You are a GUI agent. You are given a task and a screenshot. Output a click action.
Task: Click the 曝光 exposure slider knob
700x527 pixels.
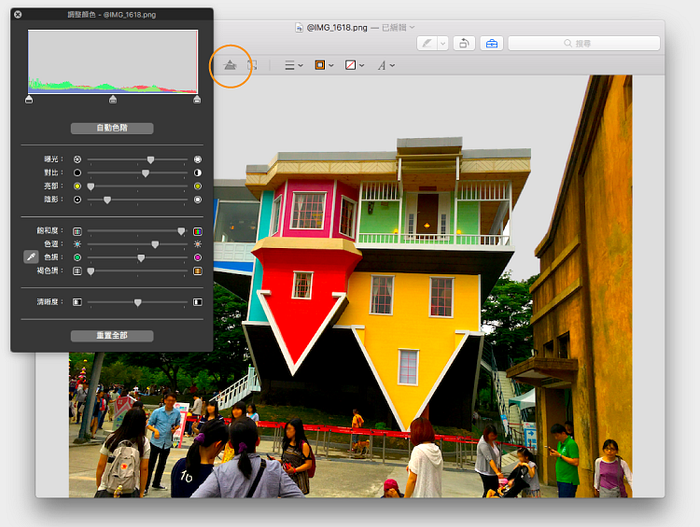click(x=151, y=159)
